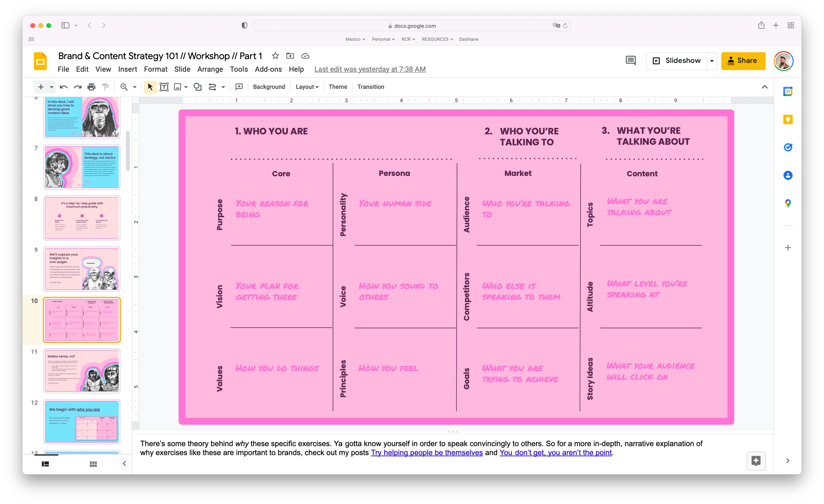
Task: Open the View menu
Action: pyautogui.click(x=103, y=69)
